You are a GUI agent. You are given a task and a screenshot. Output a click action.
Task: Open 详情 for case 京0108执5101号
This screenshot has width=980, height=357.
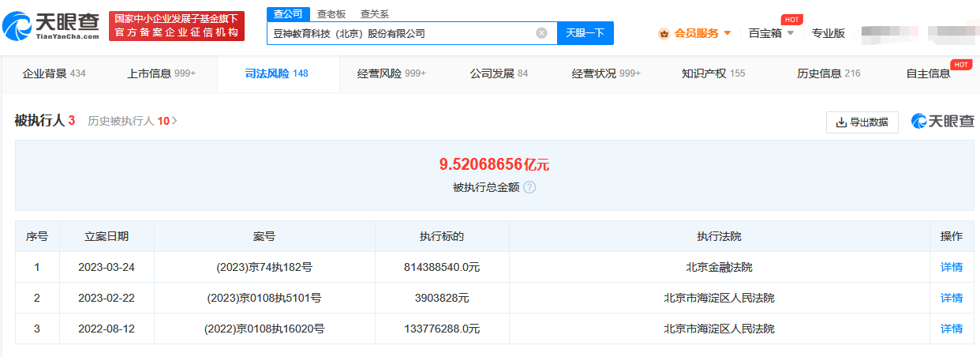tap(952, 298)
